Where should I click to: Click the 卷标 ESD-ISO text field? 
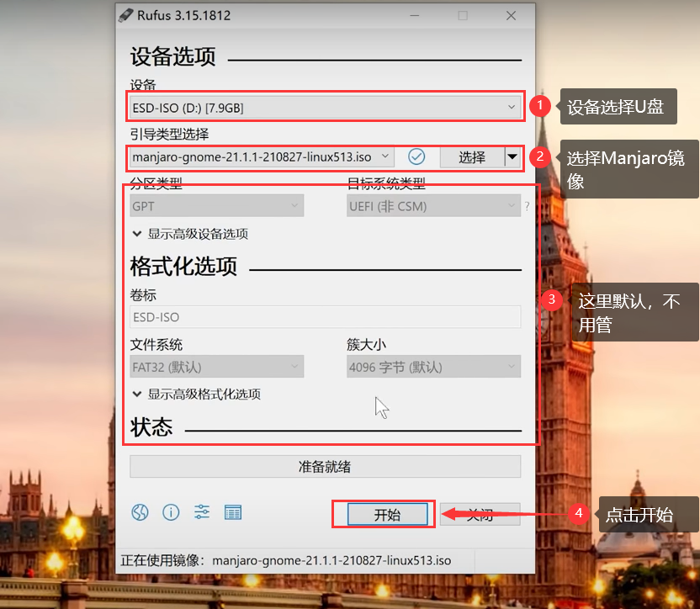click(325, 317)
